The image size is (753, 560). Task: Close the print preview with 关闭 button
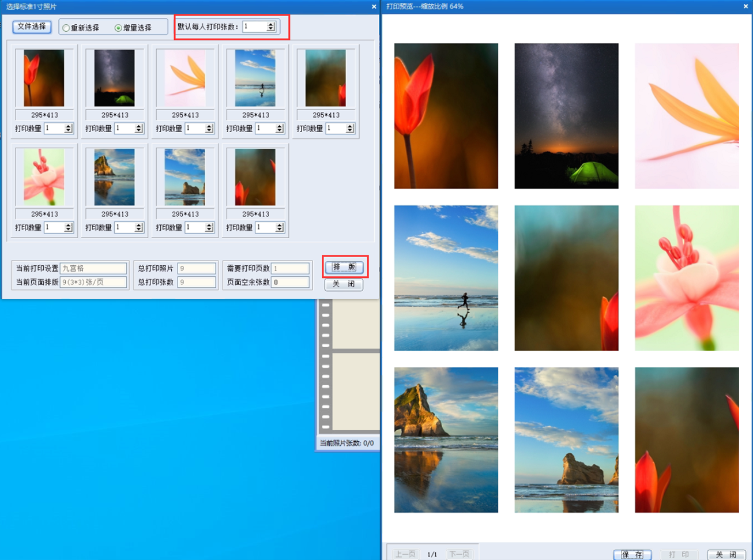pyautogui.click(x=726, y=554)
